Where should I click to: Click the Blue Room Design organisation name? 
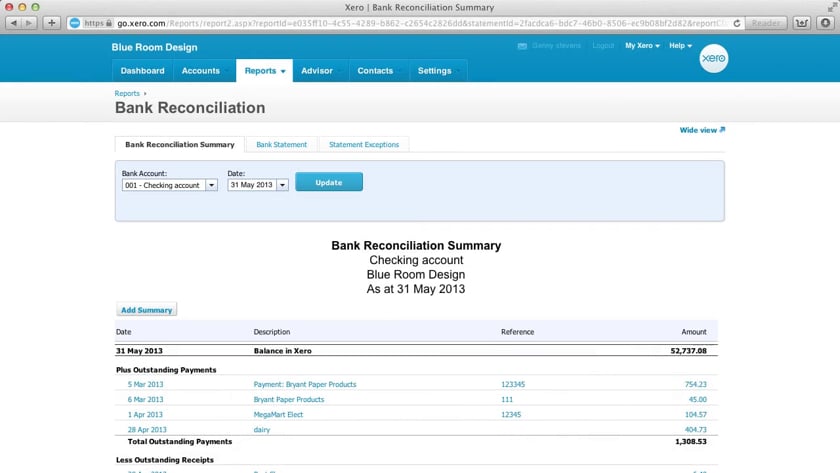point(154,47)
